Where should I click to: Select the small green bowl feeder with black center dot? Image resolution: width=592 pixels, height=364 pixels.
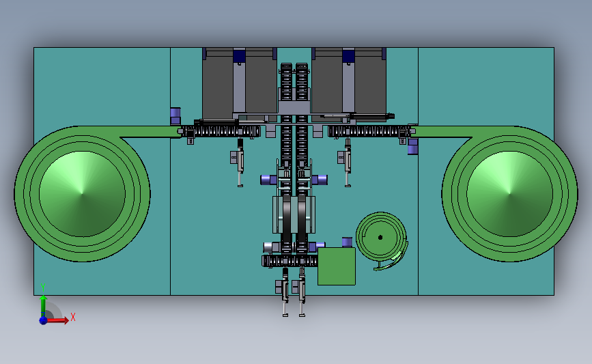[x=381, y=237]
